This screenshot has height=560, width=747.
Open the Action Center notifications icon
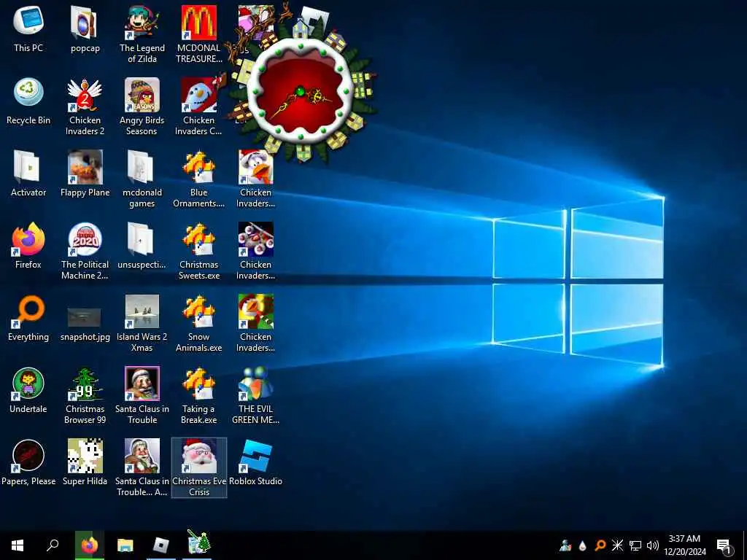coord(724,545)
